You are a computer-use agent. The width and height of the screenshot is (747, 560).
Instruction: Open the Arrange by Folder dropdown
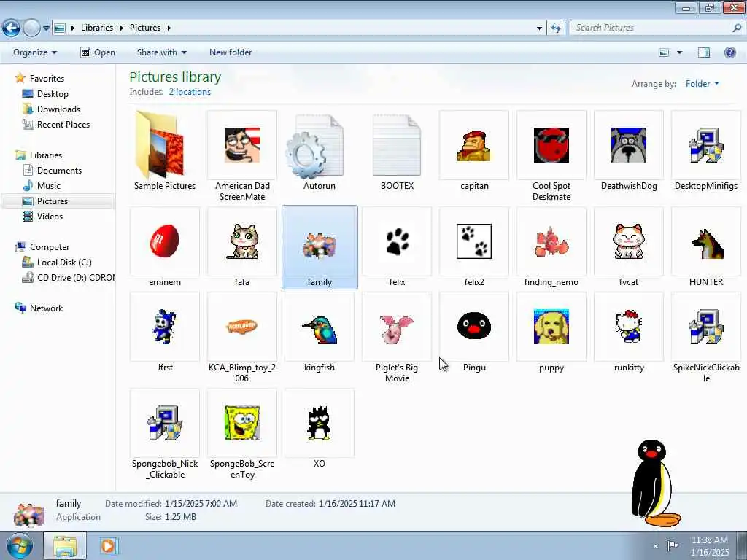point(703,84)
